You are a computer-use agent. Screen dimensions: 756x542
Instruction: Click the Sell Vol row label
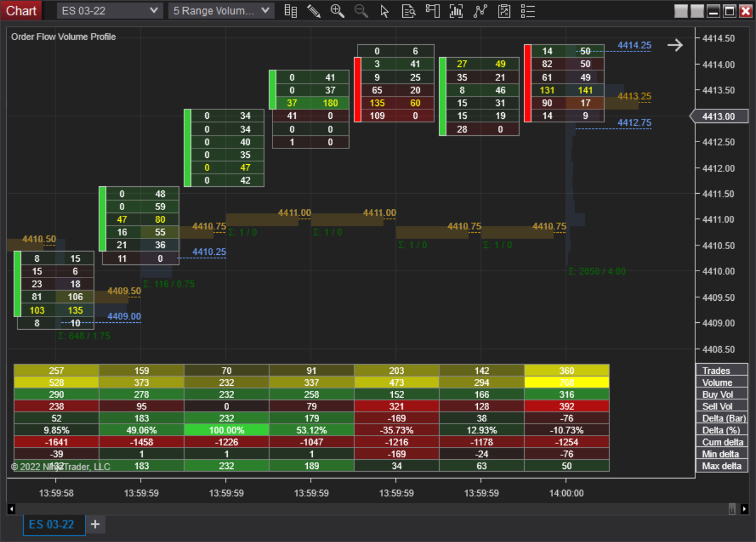[722, 406]
